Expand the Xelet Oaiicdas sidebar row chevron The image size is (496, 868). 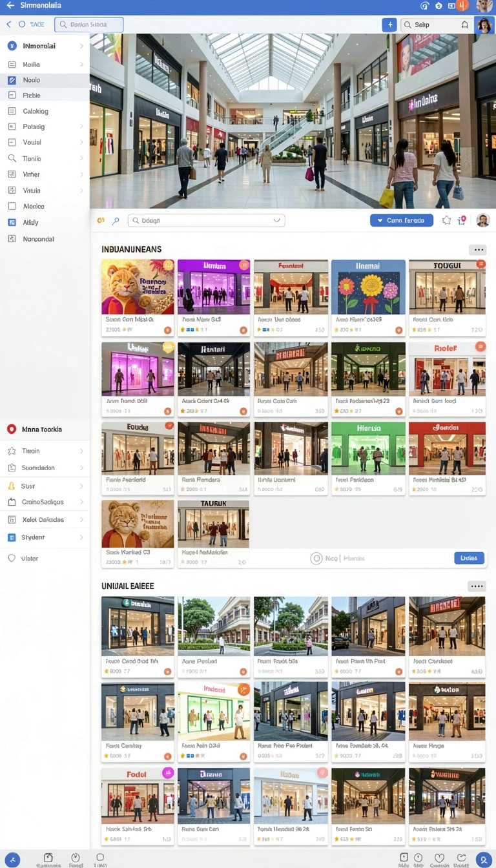[x=81, y=520]
